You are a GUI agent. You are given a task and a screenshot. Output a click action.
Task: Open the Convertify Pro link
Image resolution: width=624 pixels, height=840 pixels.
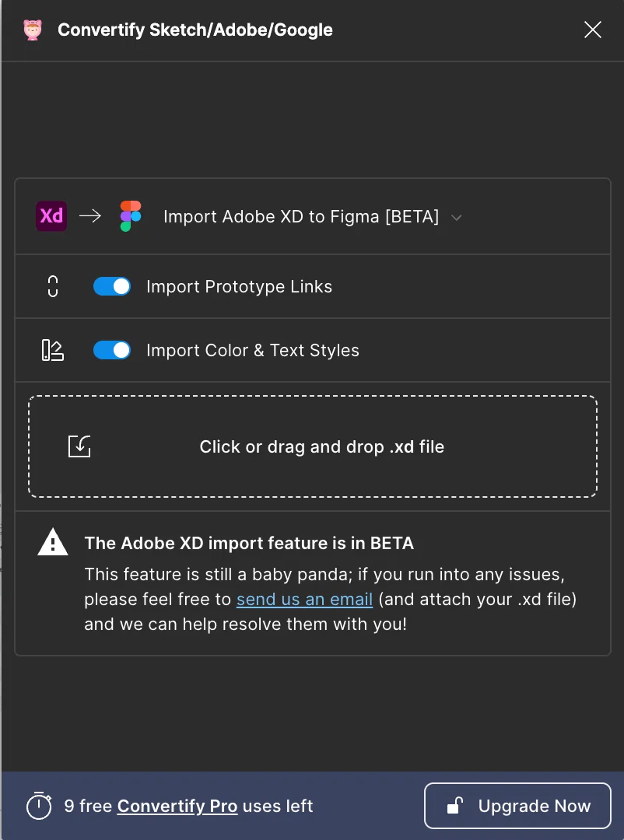[x=177, y=806]
